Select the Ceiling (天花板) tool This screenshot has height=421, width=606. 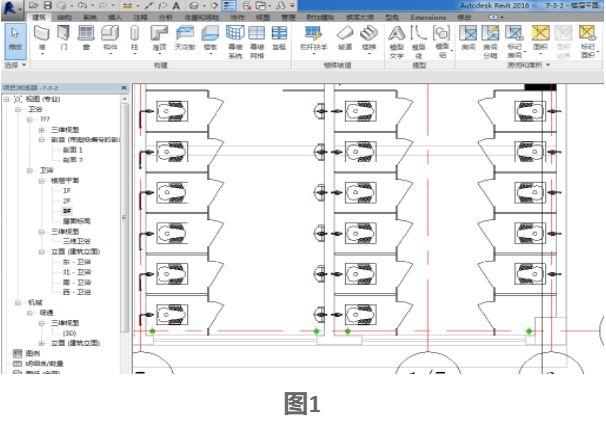pyautogui.click(x=185, y=38)
